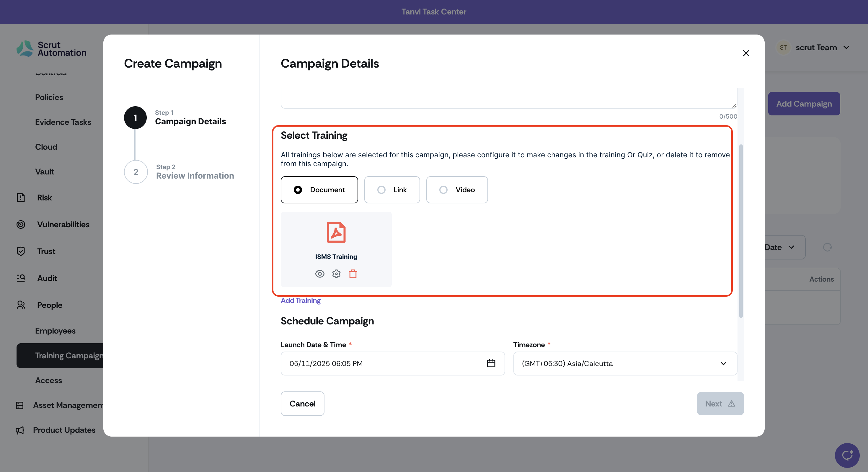Close the Create Campaign dialog

point(746,53)
